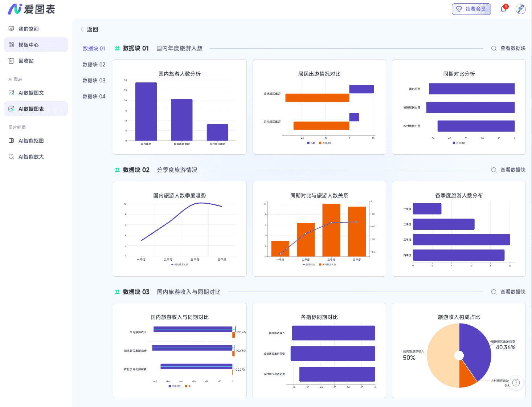Open the 回收站 trash icon

(11, 61)
